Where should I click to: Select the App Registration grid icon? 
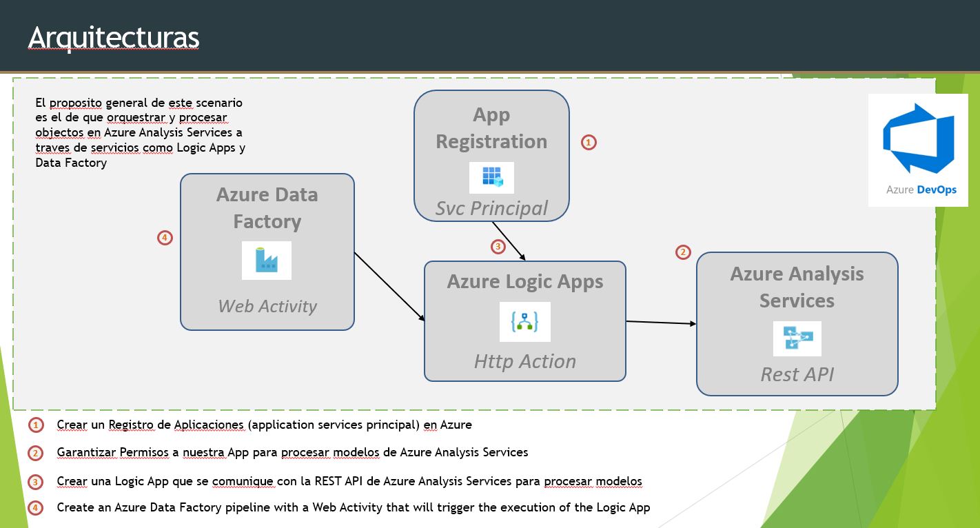click(491, 178)
